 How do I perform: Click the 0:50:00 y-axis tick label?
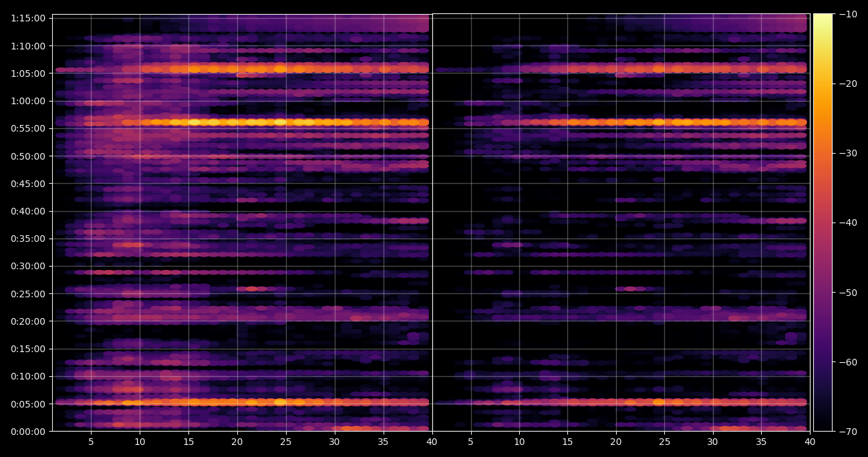[x=28, y=156]
